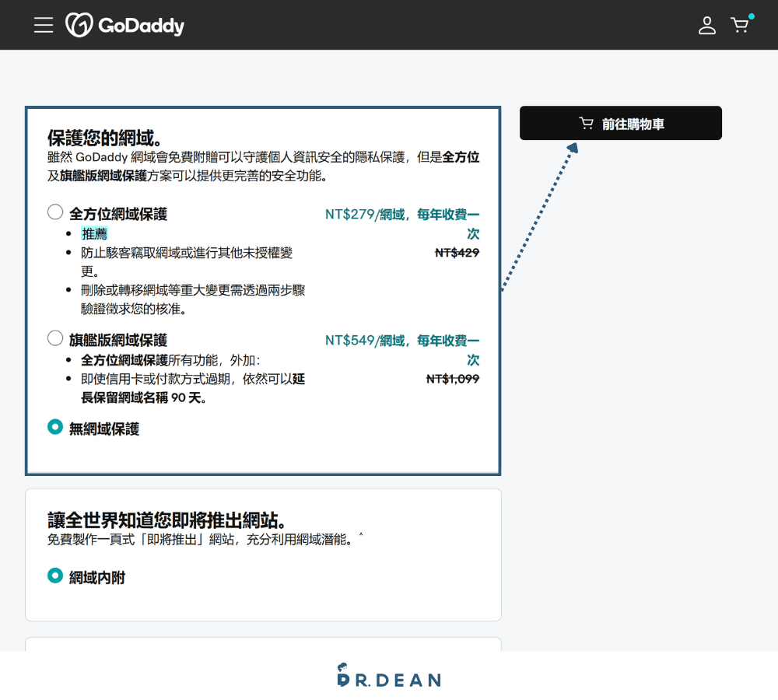Open the account sign-in icon
Viewport: 778px width, 700px height.
[x=707, y=26]
